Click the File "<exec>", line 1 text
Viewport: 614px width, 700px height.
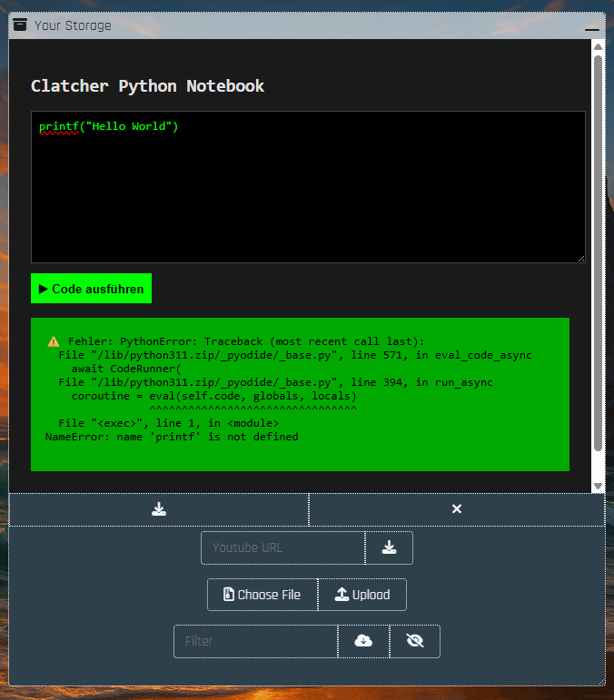click(169, 423)
